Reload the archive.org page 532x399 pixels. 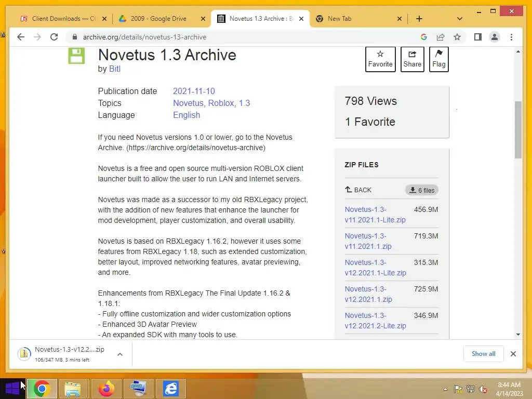click(54, 37)
